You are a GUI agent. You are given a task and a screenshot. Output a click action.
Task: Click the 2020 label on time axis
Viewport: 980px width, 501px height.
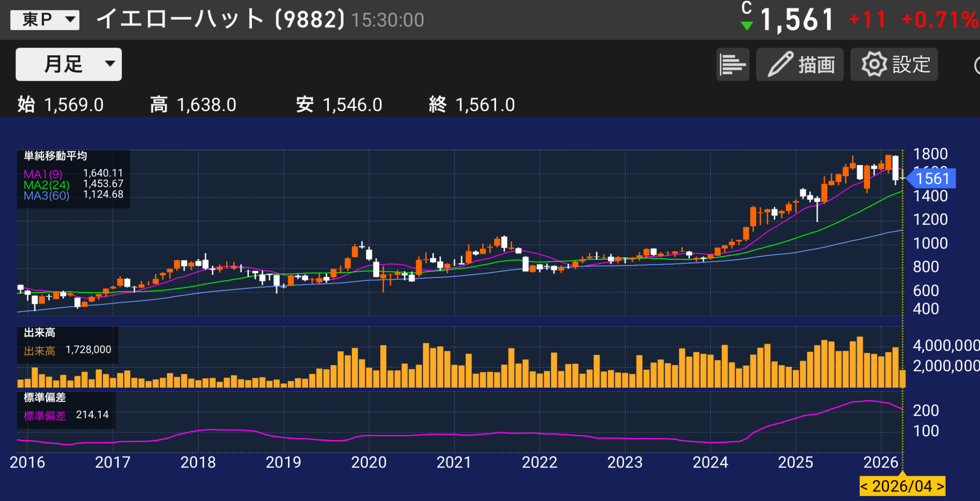click(x=368, y=462)
